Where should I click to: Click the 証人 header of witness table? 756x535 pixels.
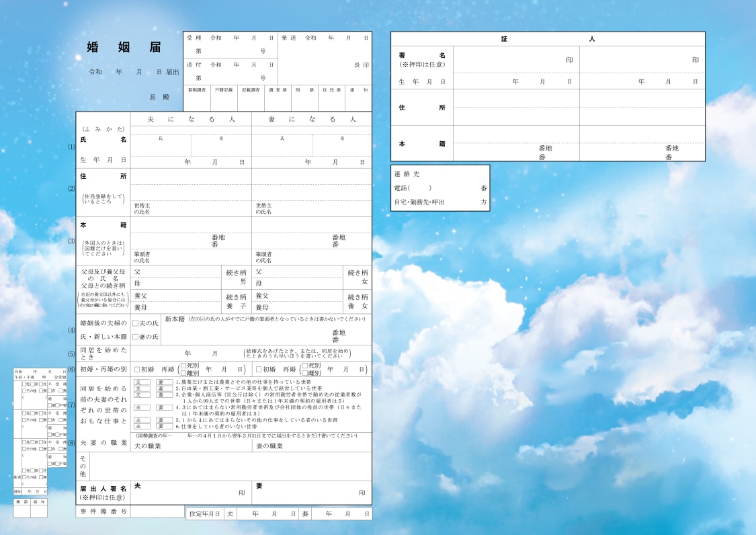coord(548,39)
